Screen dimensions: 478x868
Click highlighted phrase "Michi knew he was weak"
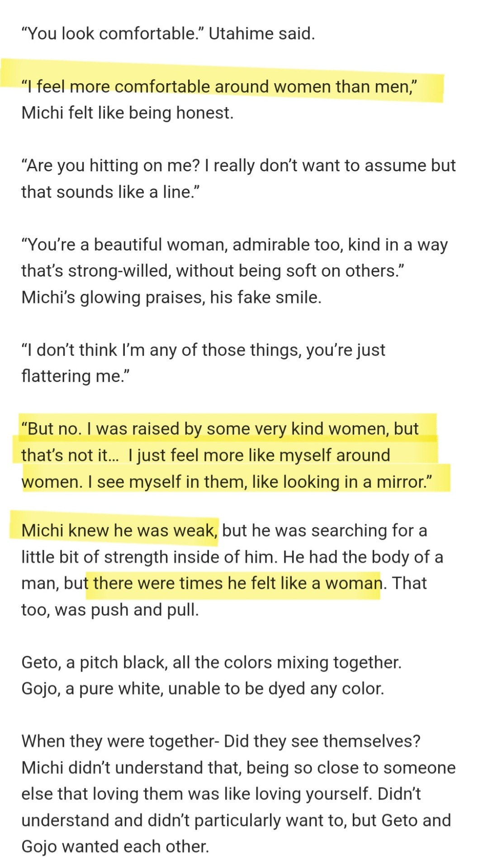[x=119, y=530]
